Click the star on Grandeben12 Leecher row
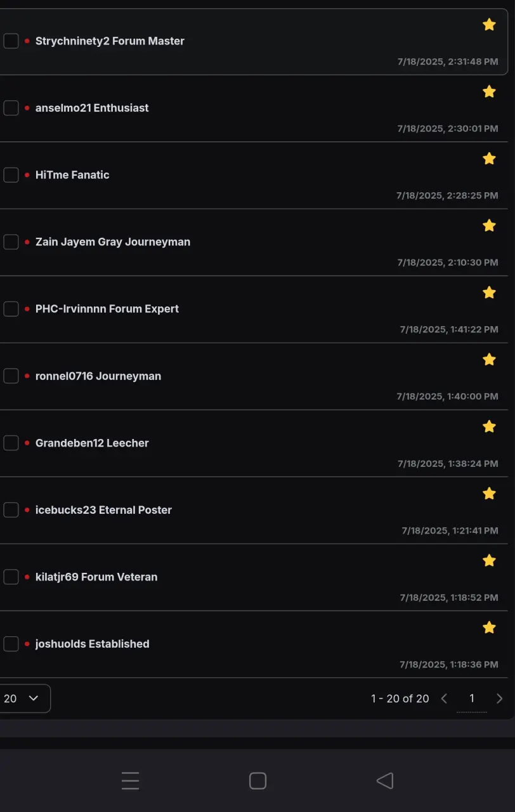The image size is (515, 812). 489,426
